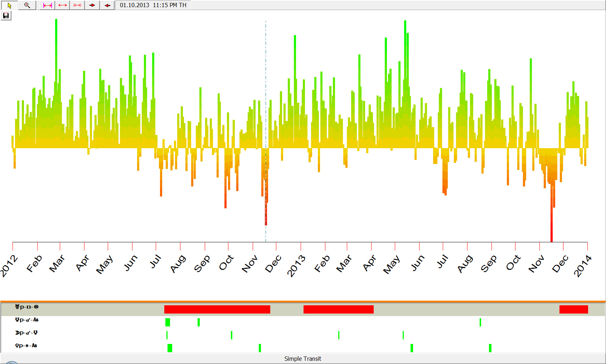Click the orange divider above transit list

tap(303, 302)
